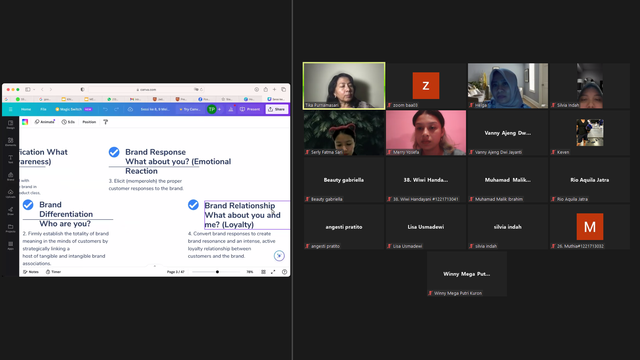The image size is (640, 360).
Task: Select the zoom baa03 participant tile
Action: coord(426,86)
